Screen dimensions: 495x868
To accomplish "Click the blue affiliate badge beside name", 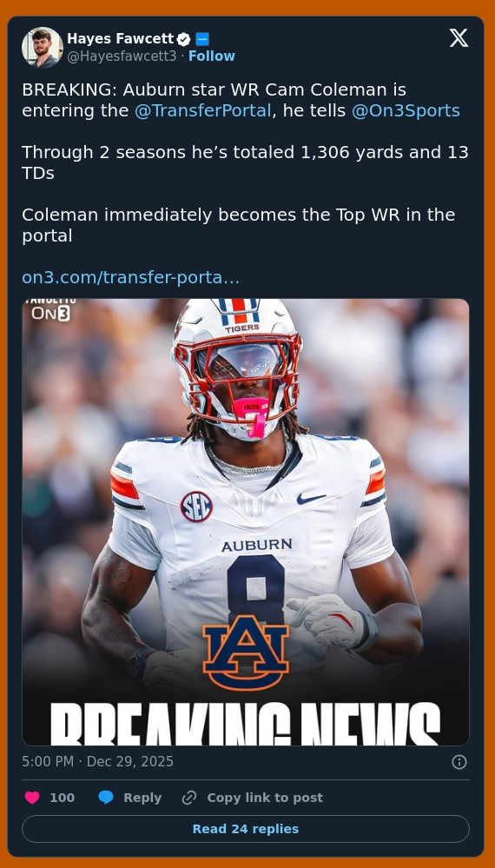I will [x=202, y=39].
